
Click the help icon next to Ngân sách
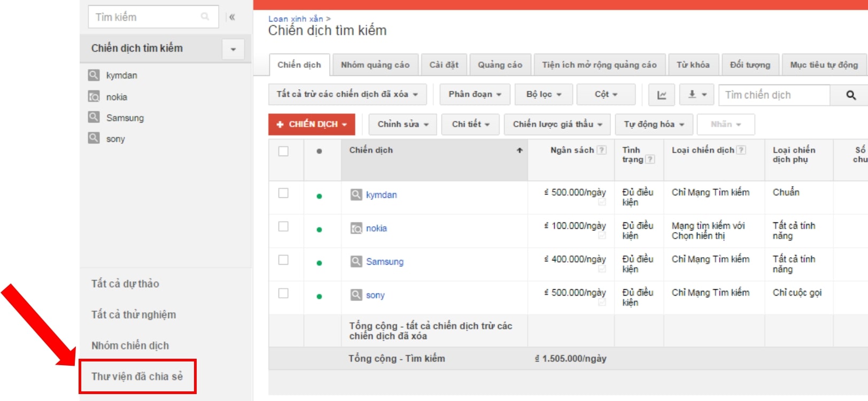tap(602, 150)
